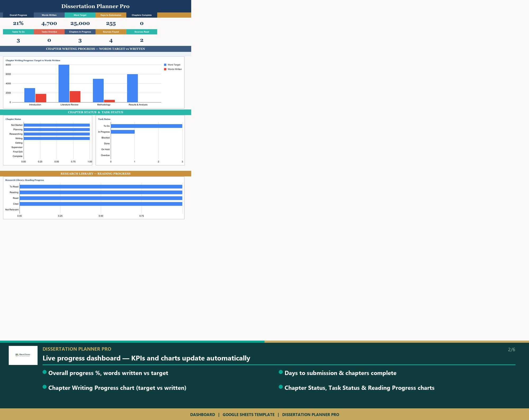Select the 'Researching' chapter status bar
This screenshot has width=529, height=420.
(57, 134)
